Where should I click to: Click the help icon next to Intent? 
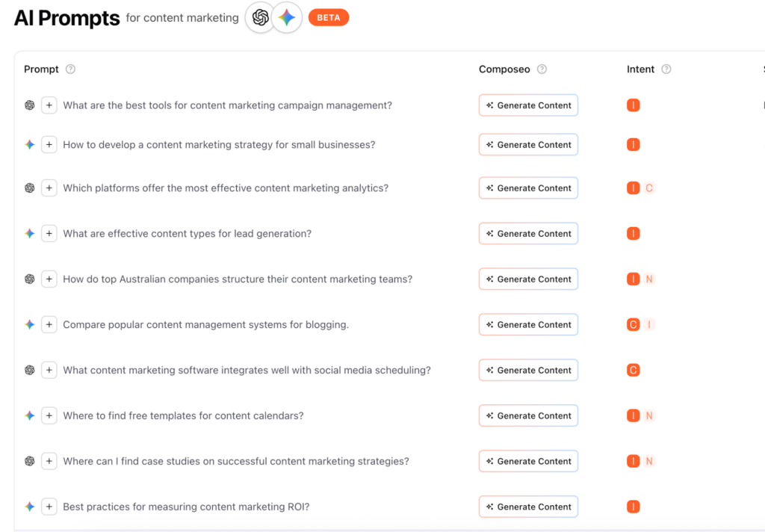(666, 69)
